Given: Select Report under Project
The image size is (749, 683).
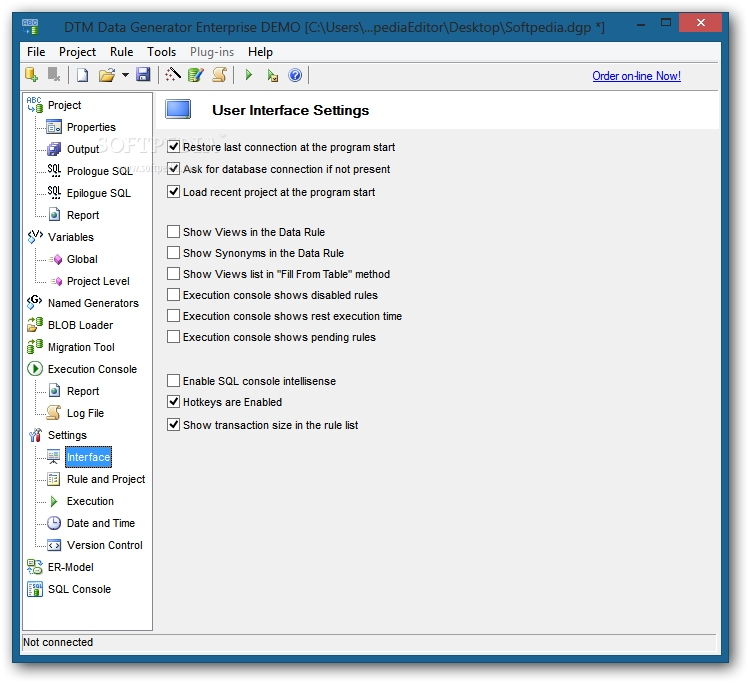Looking at the screenshot, I should [83, 215].
